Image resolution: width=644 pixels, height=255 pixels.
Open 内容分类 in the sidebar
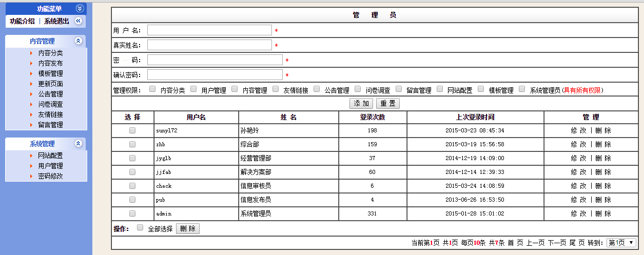coord(51,53)
